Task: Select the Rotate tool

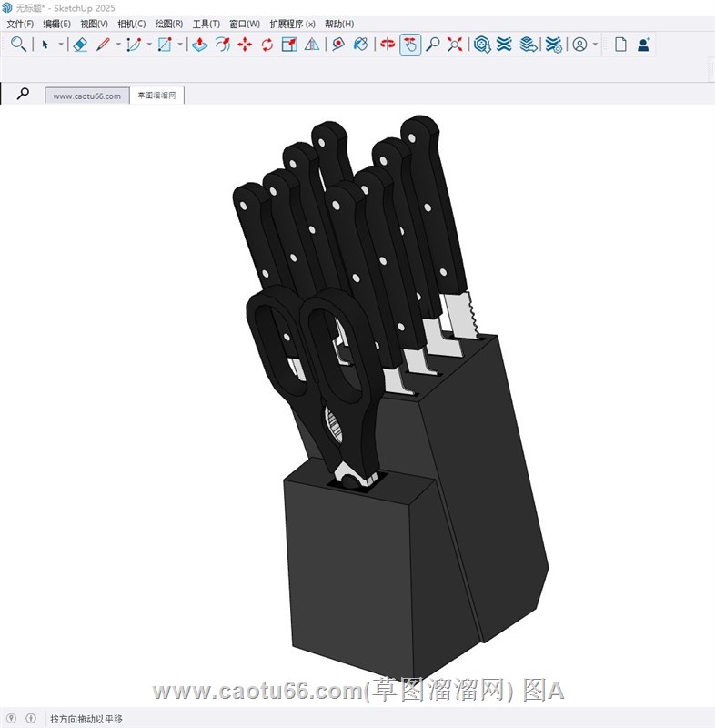Action: (267, 44)
